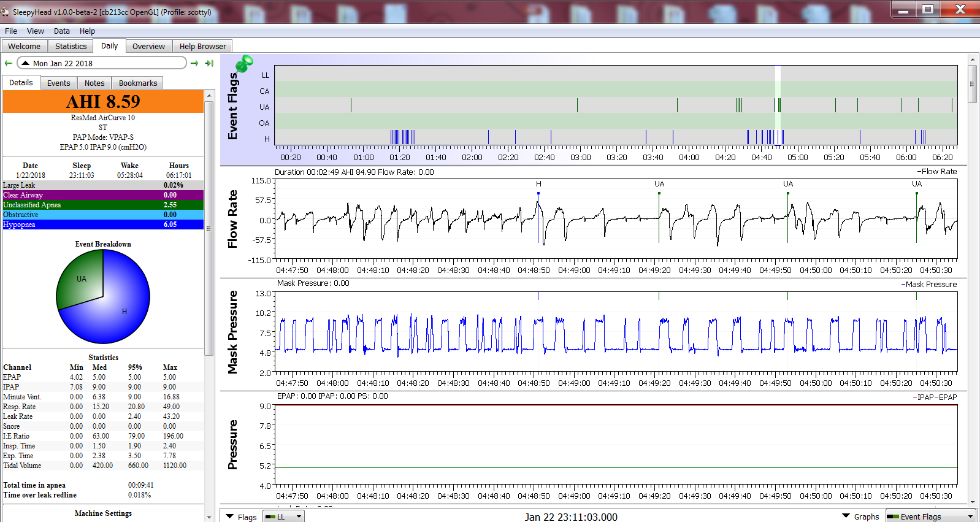Click the Large Leak row
This screenshot has width=980, height=522.
click(x=103, y=185)
